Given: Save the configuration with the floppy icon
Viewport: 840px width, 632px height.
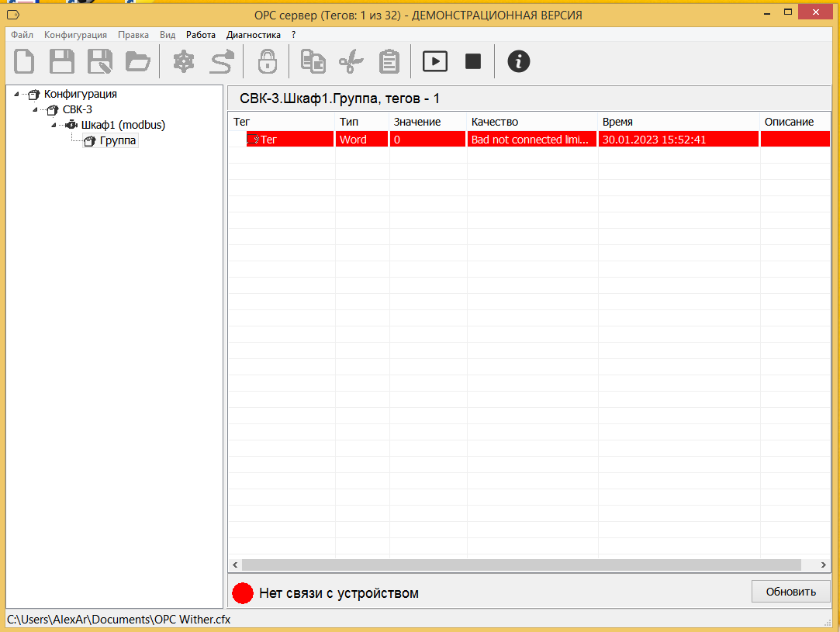Looking at the screenshot, I should [x=61, y=61].
